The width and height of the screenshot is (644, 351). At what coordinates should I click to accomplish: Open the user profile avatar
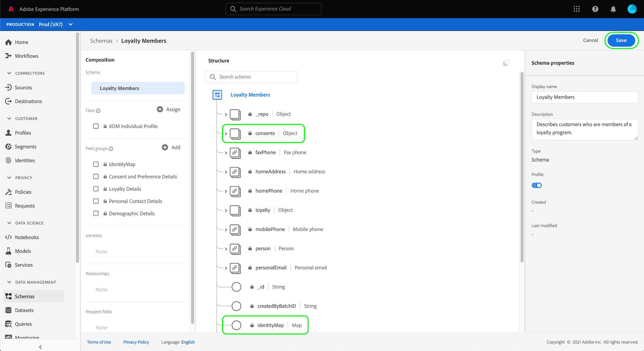point(632,9)
